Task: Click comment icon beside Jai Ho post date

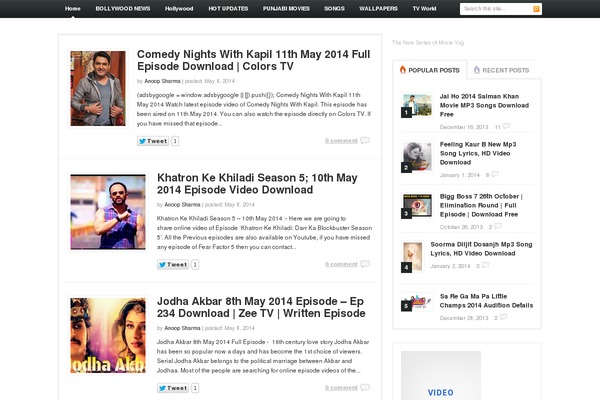Action: tap(507, 126)
